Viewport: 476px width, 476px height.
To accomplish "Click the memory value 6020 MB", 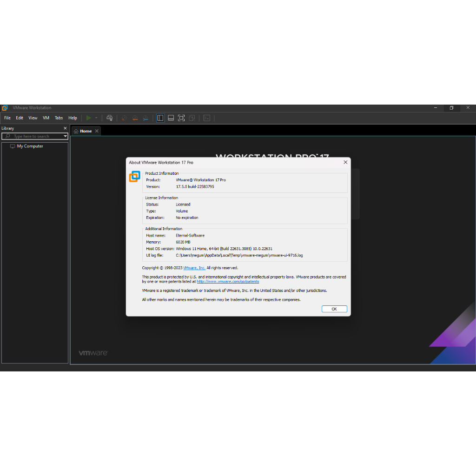I will click(x=183, y=242).
